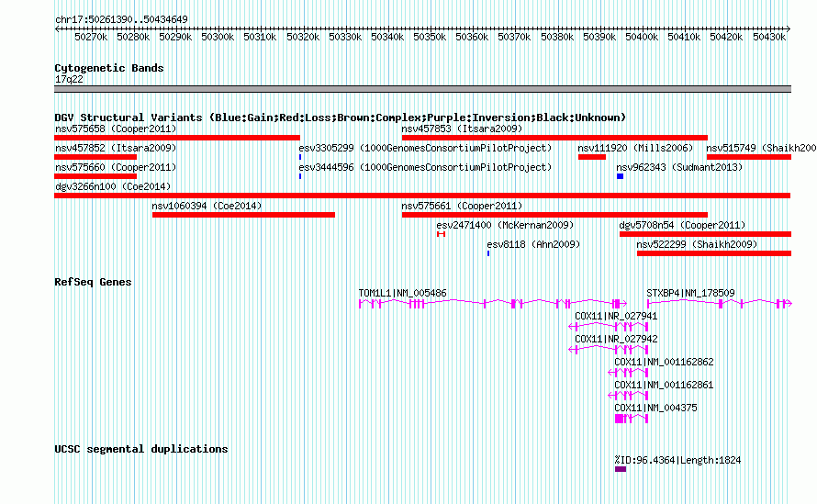Open the esv2471400 (McKernan2009) label
This screenshot has width=817, height=504.
click(x=505, y=225)
